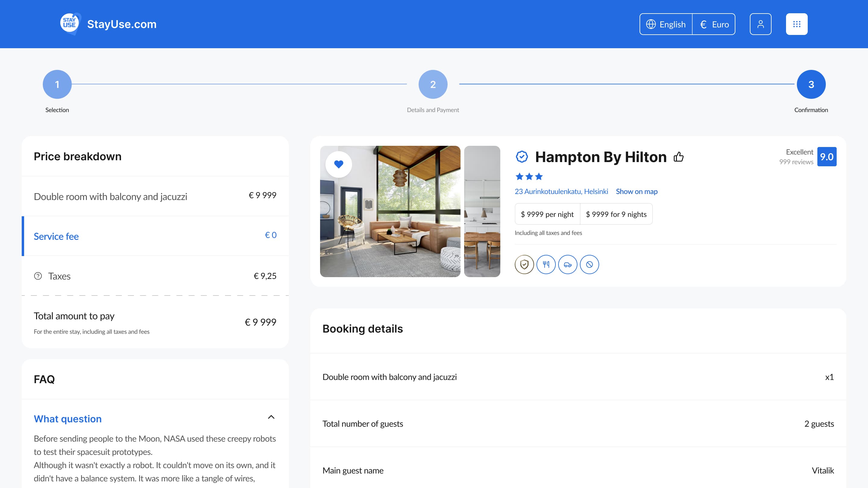Click the Price breakdown heading
868x488 pixels.
(x=77, y=157)
